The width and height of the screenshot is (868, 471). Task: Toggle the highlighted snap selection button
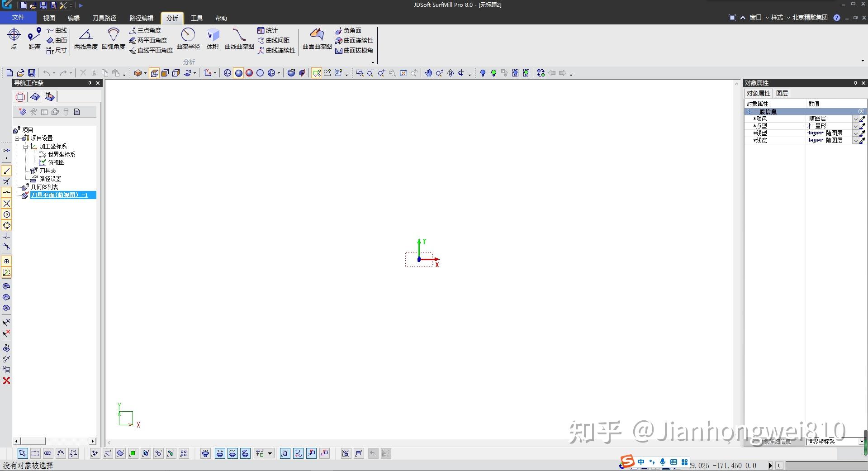(x=317, y=73)
